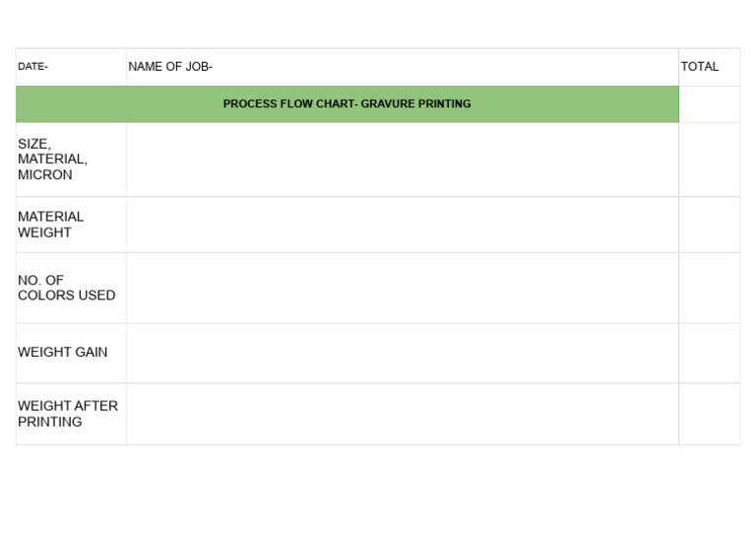Click the blank entry cell for Weight Gain

click(402, 353)
